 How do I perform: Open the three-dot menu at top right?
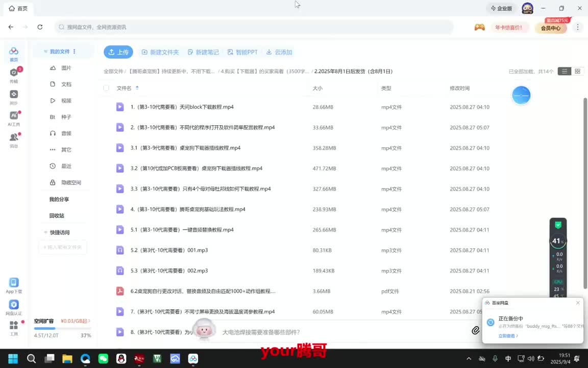(x=577, y=27)
